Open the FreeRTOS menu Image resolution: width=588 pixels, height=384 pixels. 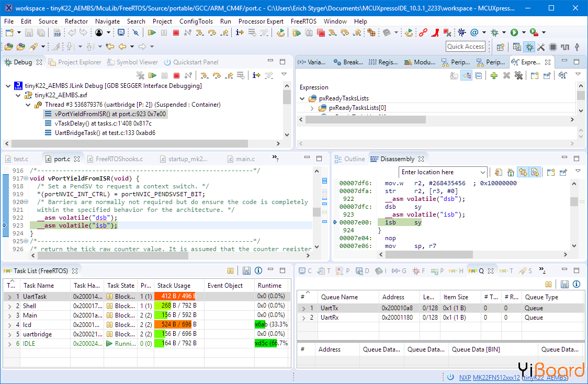304,21
